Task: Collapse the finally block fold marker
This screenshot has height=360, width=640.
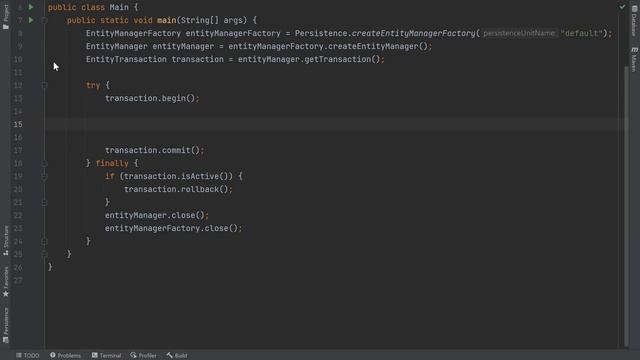Action: coord(44,163)
